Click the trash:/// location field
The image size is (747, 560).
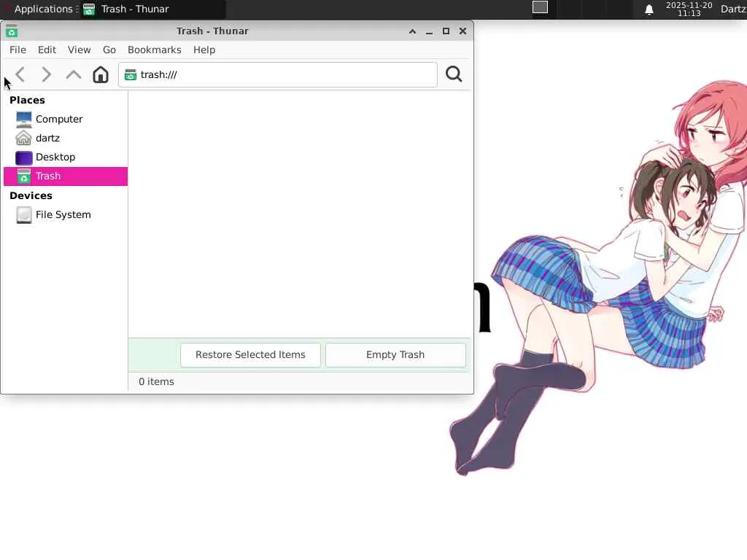(x=278, y=75)
